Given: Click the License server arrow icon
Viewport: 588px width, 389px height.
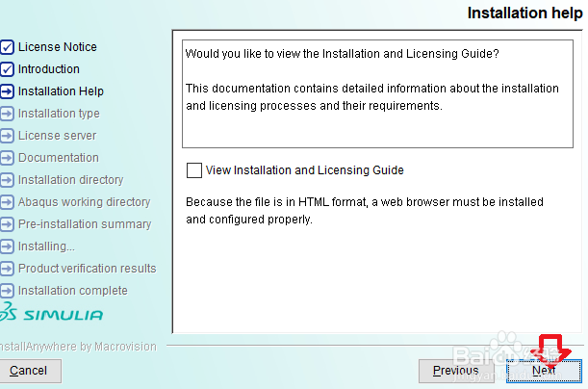Looking at the screenshot, I should tap(8, 136).
